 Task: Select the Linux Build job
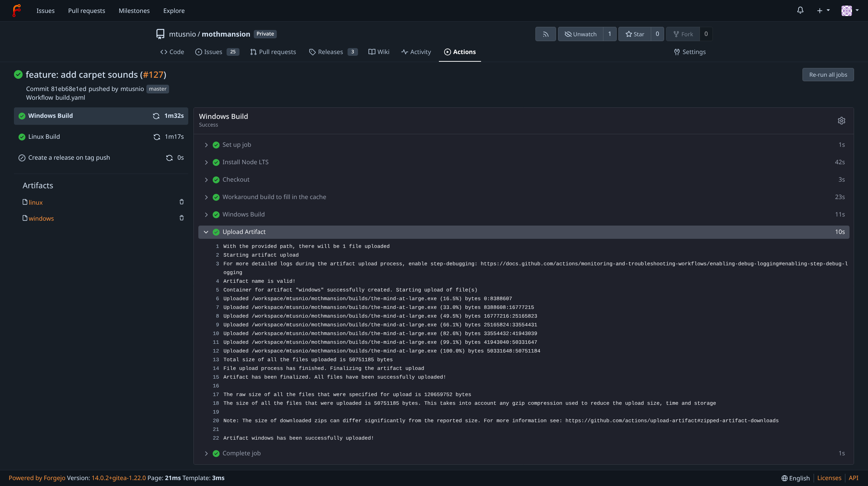(44, 137)
